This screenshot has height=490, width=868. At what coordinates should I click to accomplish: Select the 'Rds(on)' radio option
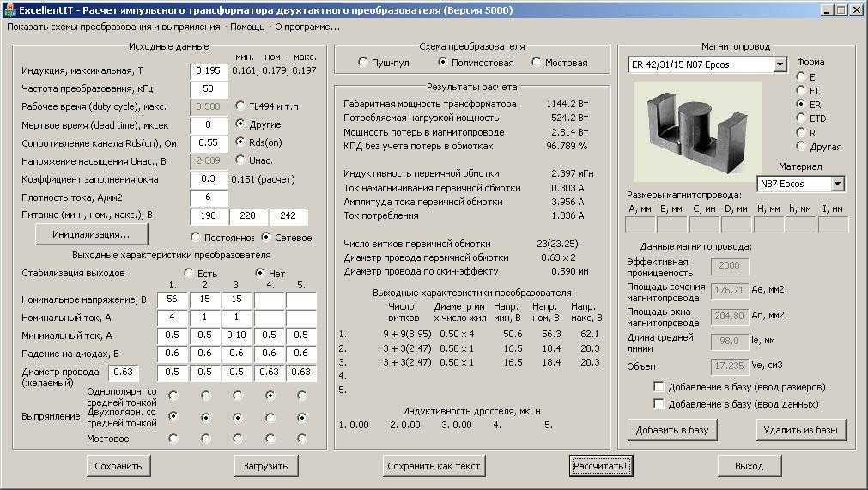coord(240,142)
